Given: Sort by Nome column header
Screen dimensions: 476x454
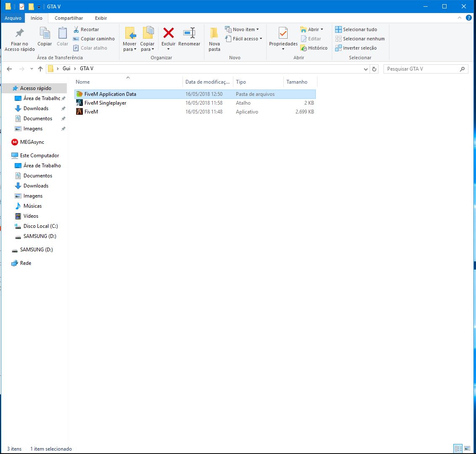Looking at the screenshot, I should tap(128, 82).
